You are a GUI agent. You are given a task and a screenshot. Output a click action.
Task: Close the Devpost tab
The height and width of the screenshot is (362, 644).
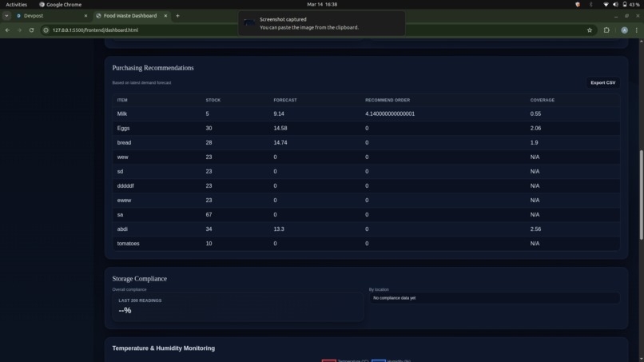pos(85,16)
